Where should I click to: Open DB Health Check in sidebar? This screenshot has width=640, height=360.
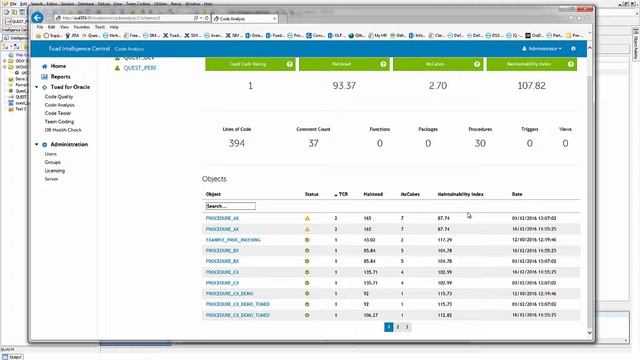click(63, 130)
